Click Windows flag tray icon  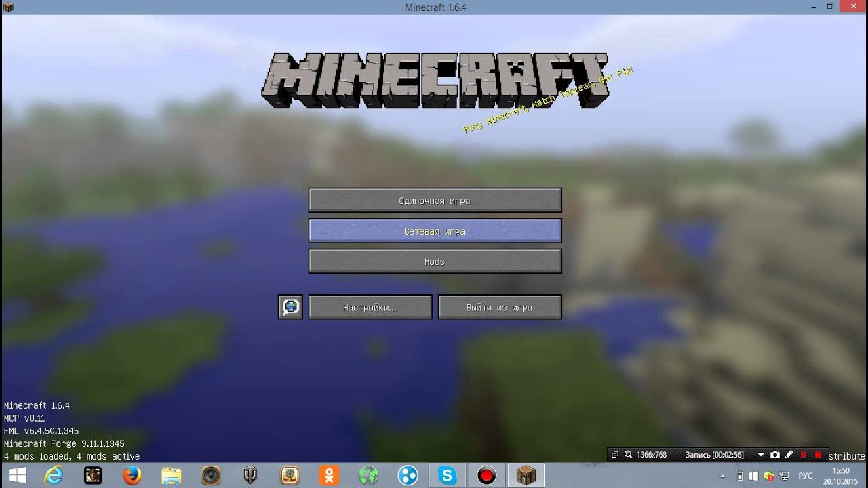click(x=752, y=476)
